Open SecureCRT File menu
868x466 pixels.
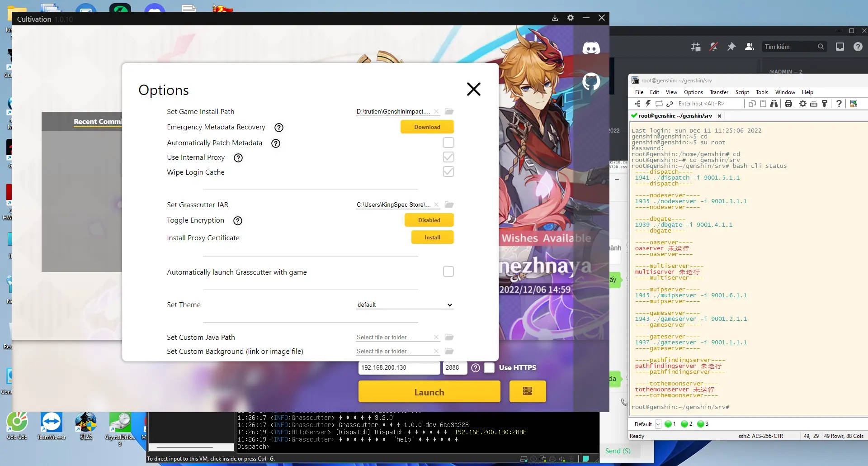coord(639,92)
